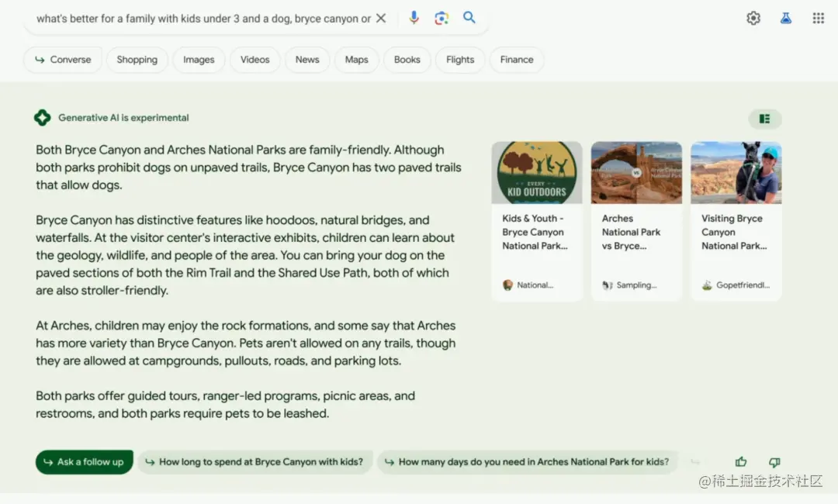Switch to the Images tab
This screenshot has height=504, width=838.
(199, 60)
